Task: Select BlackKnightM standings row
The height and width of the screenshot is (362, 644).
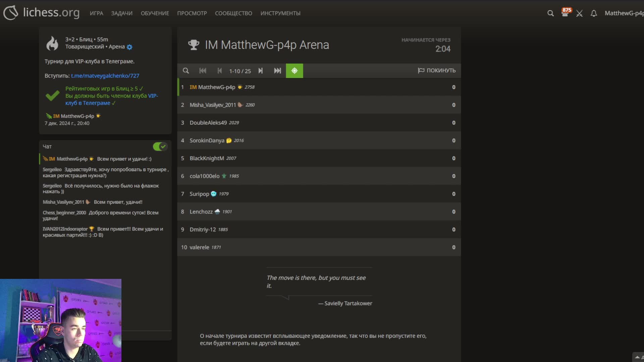Action: click(319, 158)
